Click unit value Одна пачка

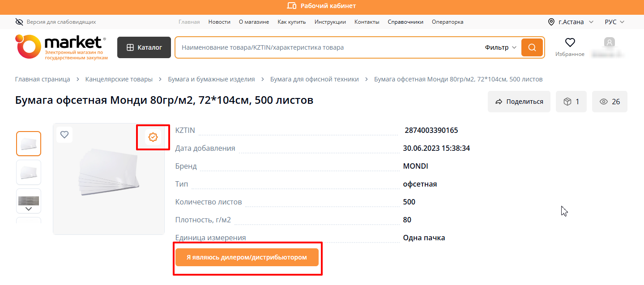coord(424,238)
